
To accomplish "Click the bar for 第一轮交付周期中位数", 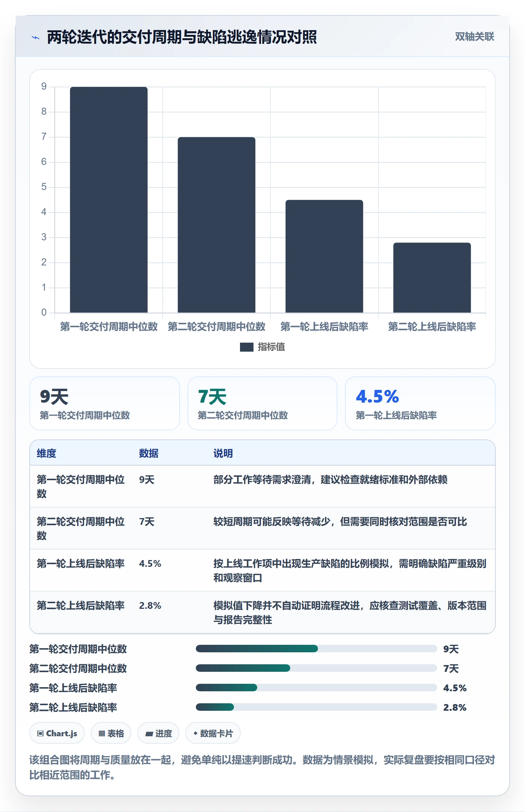I will tap(109, 200).
